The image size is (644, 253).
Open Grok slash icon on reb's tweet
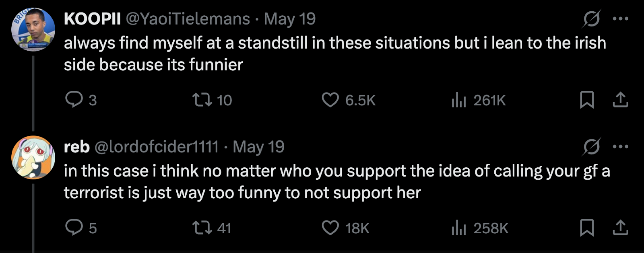tap(591, 146)
